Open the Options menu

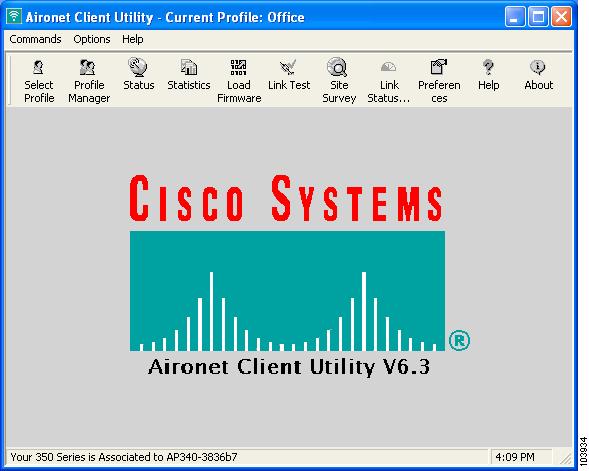point(92,39)
